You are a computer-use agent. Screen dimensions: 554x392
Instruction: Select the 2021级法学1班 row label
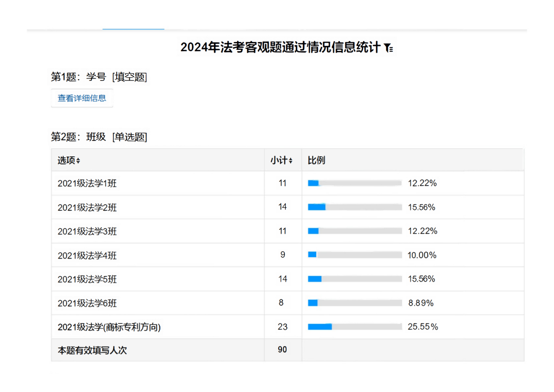[87, 184]
